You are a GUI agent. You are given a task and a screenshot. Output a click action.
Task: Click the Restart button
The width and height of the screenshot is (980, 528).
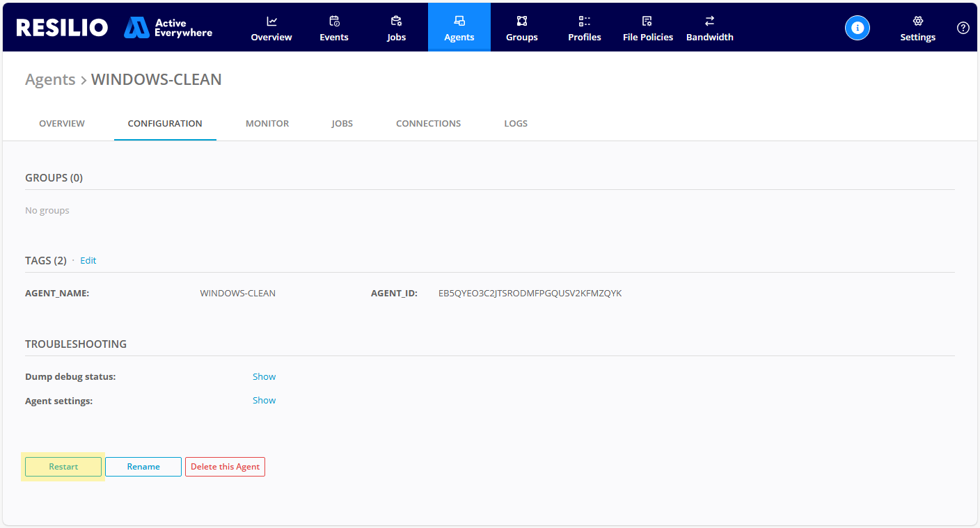click(63, 467)
